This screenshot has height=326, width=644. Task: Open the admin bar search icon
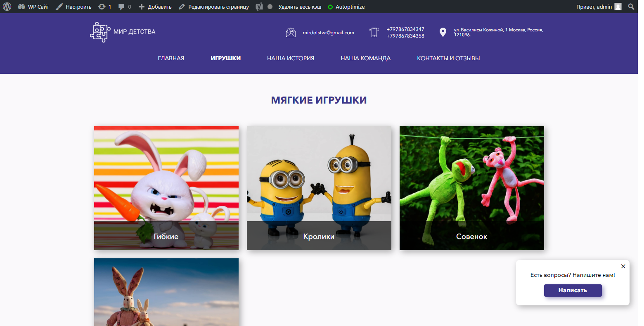click(x=631, y=7)
